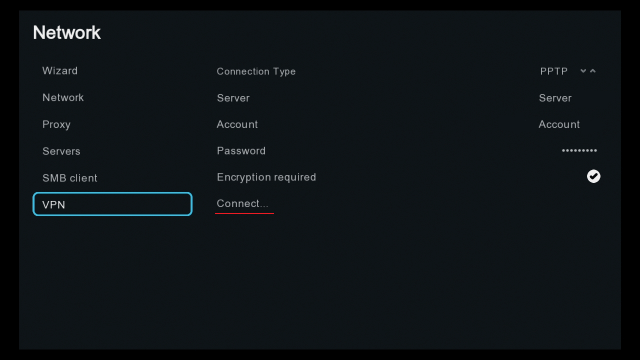This screenshot has height=360, width=640.
Task: Open the Wizard settings section
Action: pos(60,71)
